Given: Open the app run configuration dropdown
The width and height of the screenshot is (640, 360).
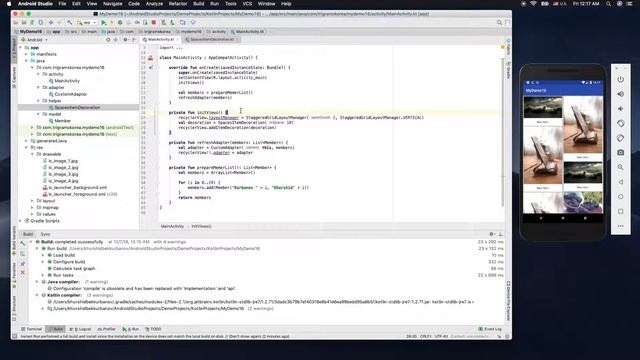Looking at the screenshot, I should click(87, 22).
